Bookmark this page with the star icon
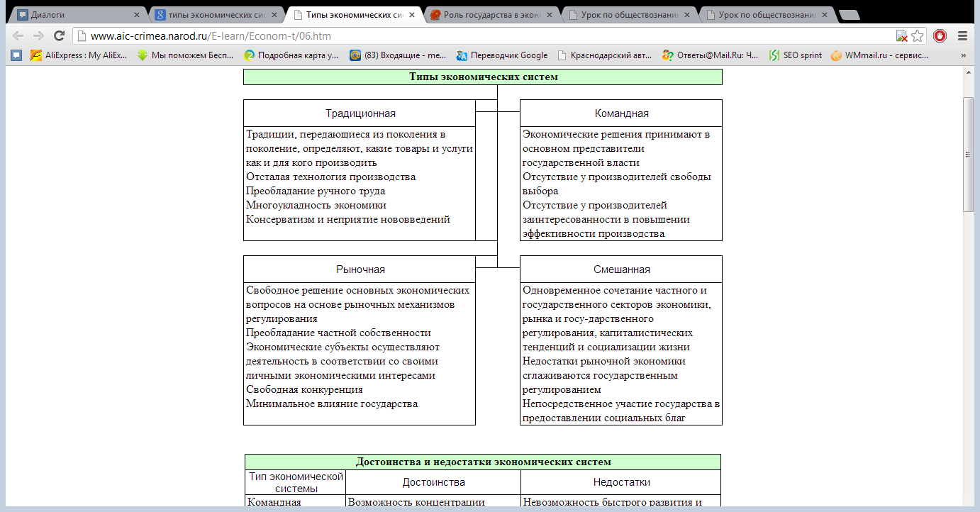This screenshot has height=512, width=980. 918,36
